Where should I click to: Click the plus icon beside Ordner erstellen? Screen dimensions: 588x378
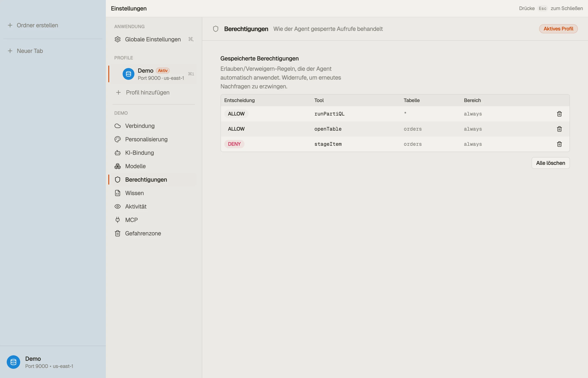click(x=10, y=25)
